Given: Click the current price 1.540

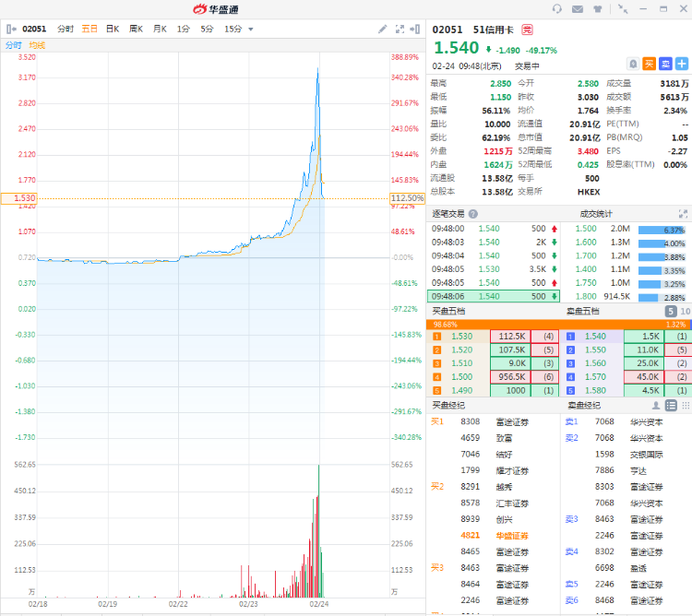Looking at the screenshot, I should click(x=457, y=48).
